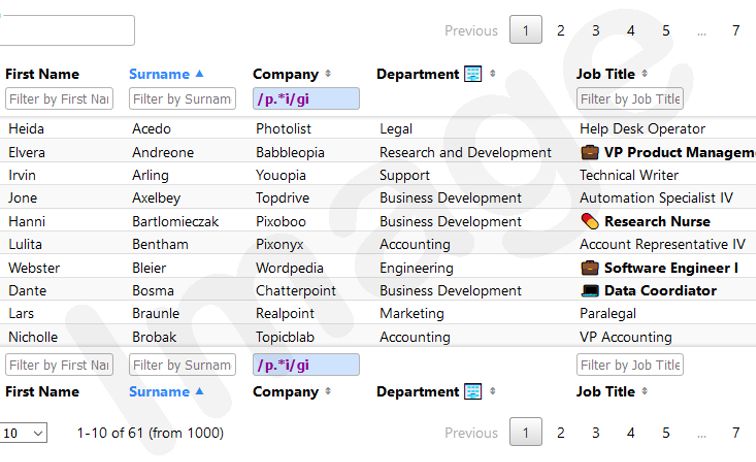Click the Department filter icon in top header
Image resolution: width=756 pixels, height=462 pixels.
point(473,74)
